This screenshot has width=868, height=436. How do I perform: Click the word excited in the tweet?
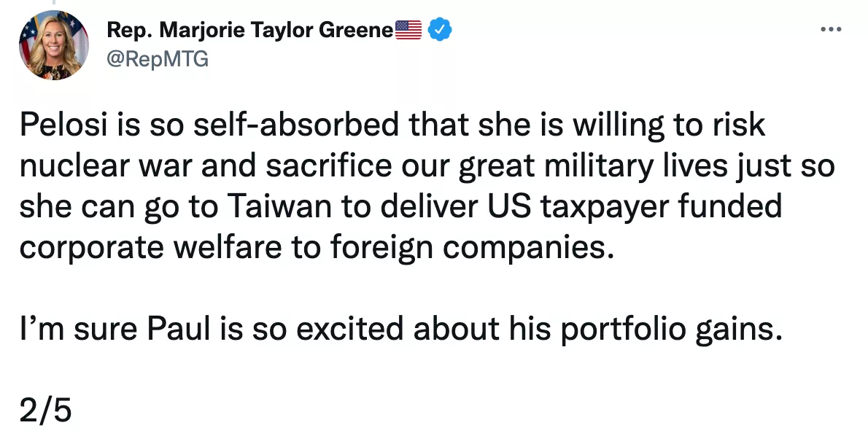click(350, 330)
